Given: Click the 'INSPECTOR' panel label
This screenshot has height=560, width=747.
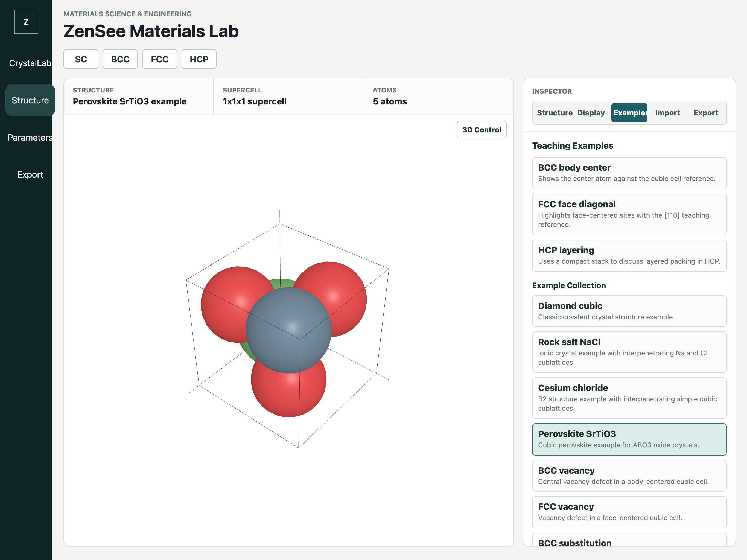Looking at the screenshot, I should tap(552, 91).
